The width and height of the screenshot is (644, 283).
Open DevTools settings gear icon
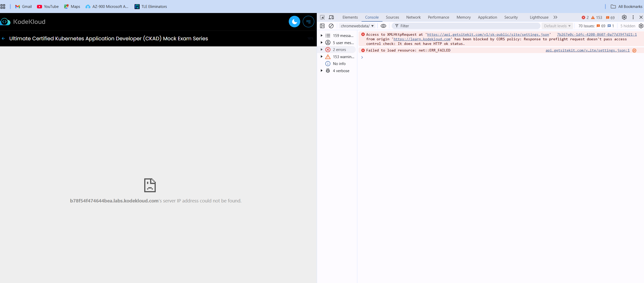(624, 17)
